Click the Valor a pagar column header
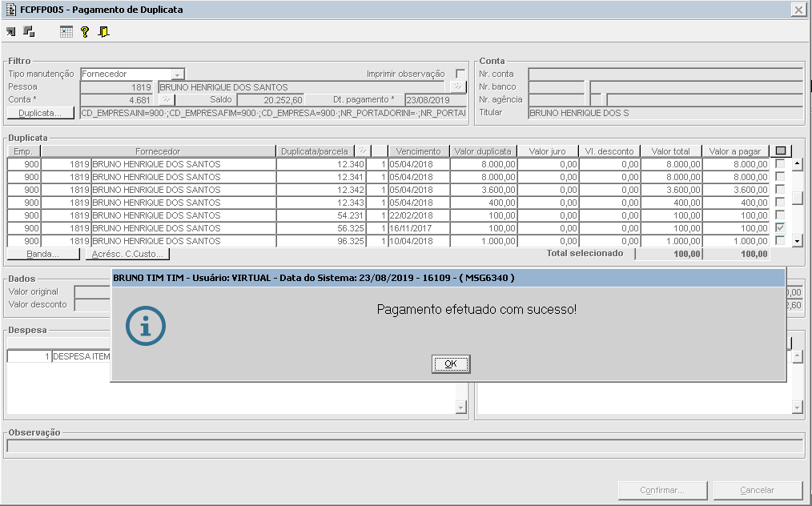 (735, 151)
